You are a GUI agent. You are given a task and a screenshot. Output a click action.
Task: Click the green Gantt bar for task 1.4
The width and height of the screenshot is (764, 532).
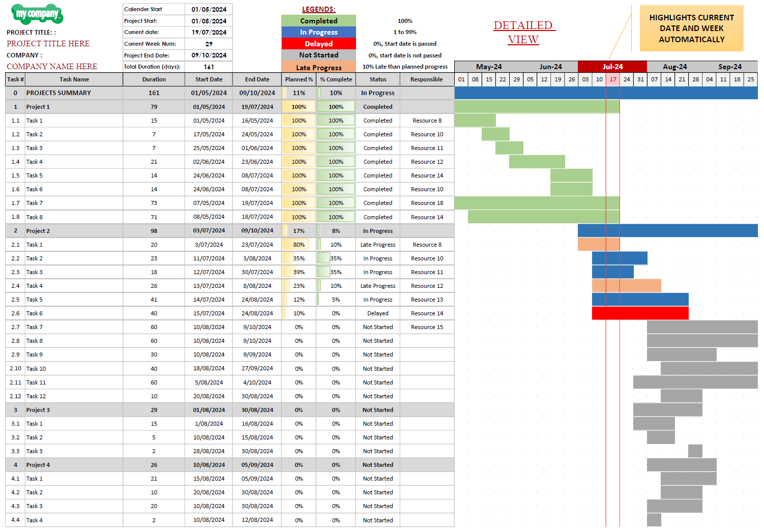coord(537,162)
